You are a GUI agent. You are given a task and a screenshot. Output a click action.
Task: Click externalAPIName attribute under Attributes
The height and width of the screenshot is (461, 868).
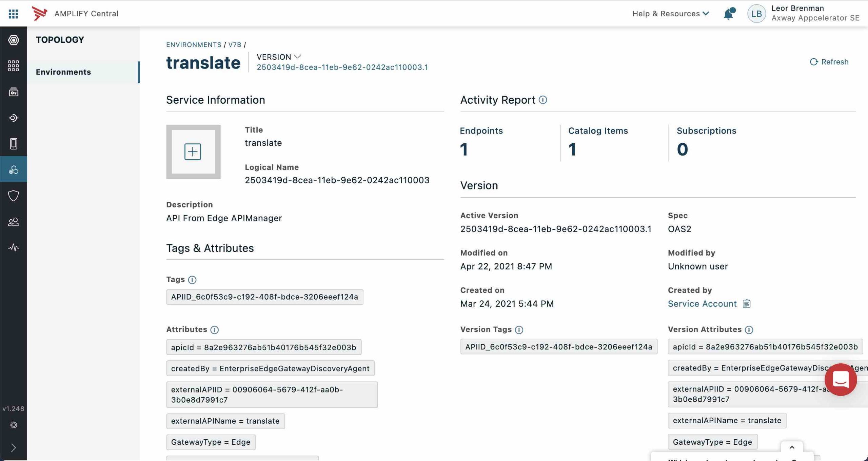(x=225, y=421)
